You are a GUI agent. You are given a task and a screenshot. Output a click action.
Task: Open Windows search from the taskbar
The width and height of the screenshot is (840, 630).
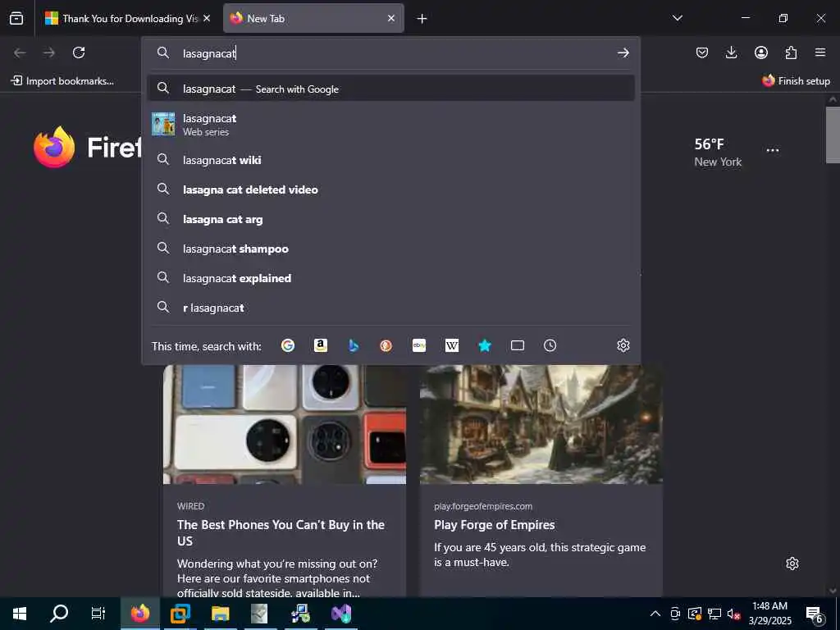pos(59,614)
